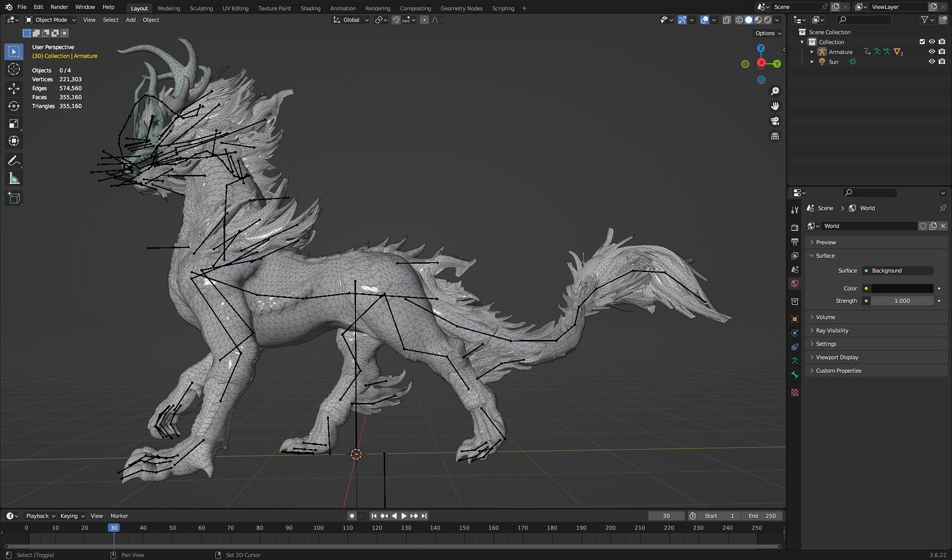The image size is (952, 560).
Task: Open the Render menu
Action: (x=59, y=7)
